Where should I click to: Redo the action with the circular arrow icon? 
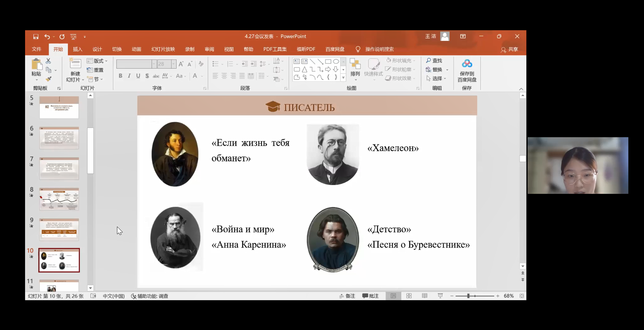[x=62, y=36]
